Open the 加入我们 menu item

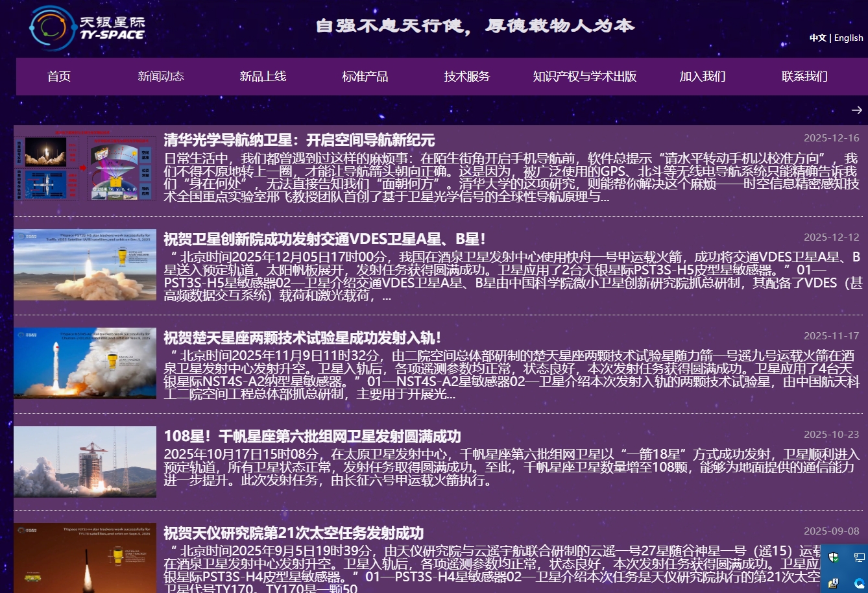coord(703,77)
